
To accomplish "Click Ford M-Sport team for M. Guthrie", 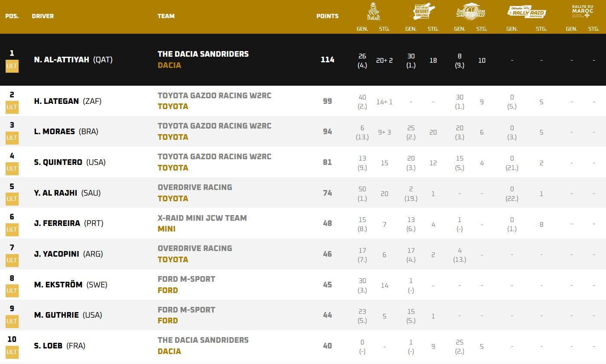I will coord(186,309).
